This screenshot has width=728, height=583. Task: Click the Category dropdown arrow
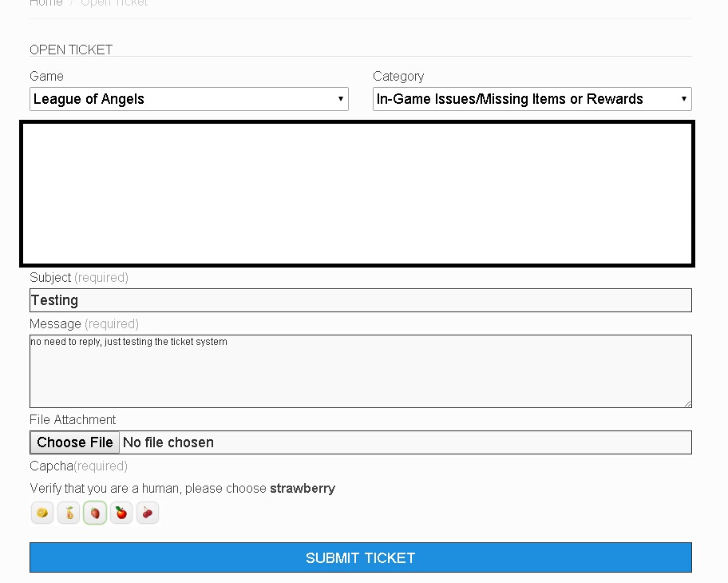[684, 99]
